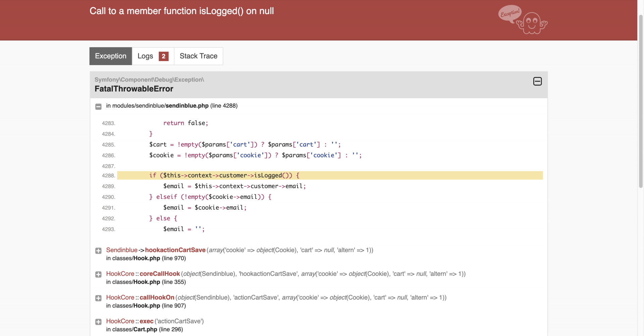Viewport: 644px width, 336px height.
Task: Click code line 4286 with $cookie assignment
Action: (256, 155)
